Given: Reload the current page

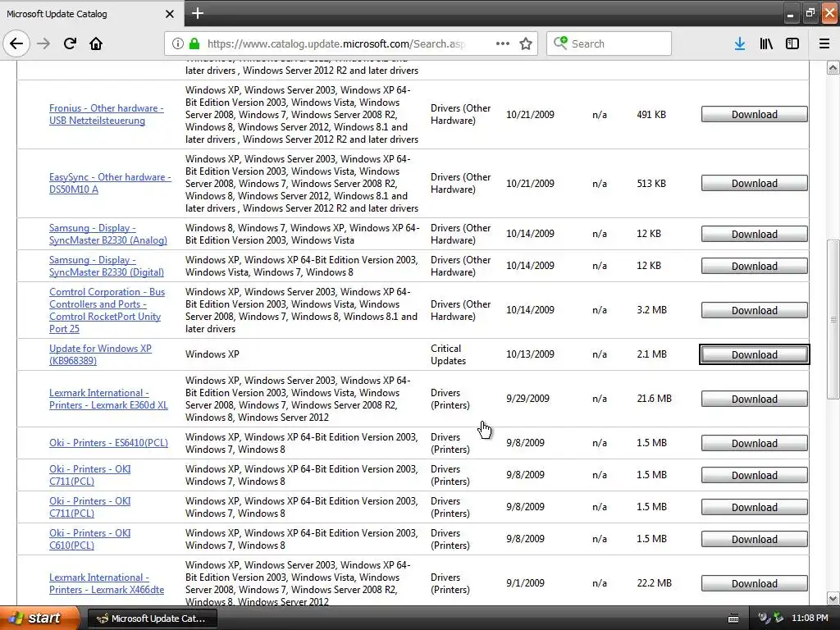Looking at the screenshot, I should 70,43.
